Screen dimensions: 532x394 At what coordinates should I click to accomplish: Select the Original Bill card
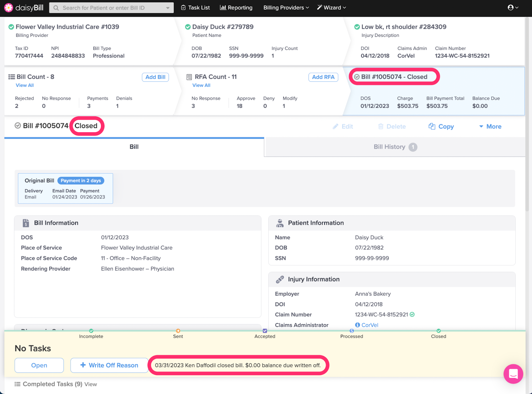[x=66, y=188]
